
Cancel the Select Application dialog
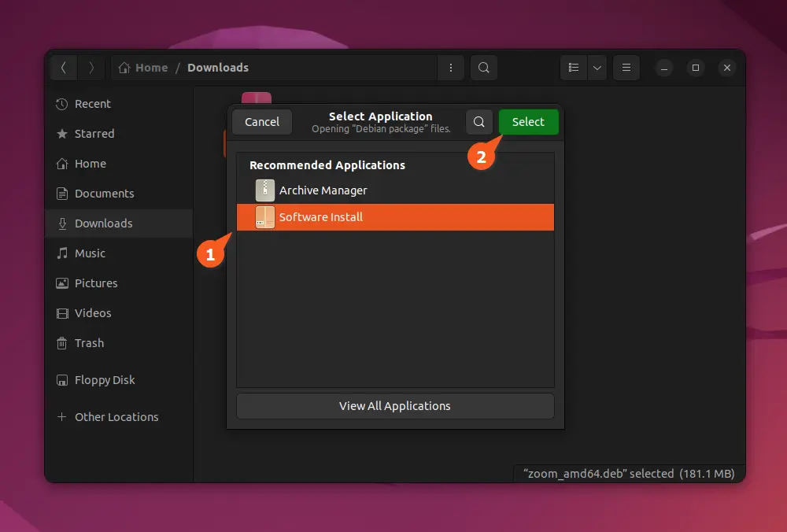[x=262, y=122]
